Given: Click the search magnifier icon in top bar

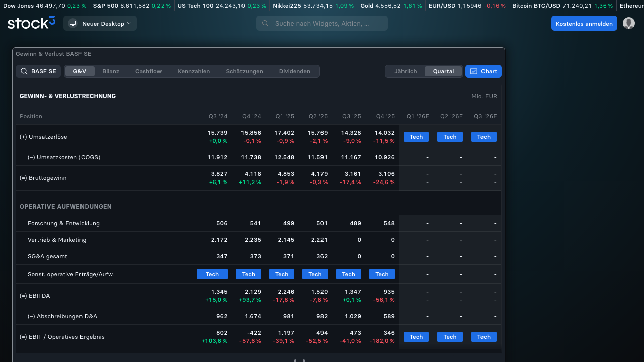Looking at the screenshot, I should (265, 23).
